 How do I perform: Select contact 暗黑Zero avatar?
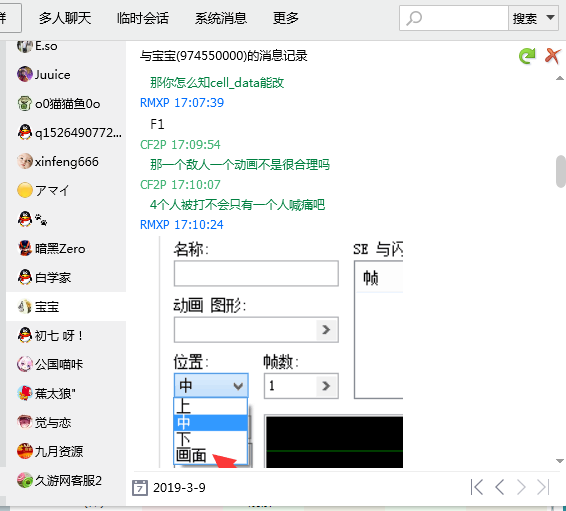point(25,248)
